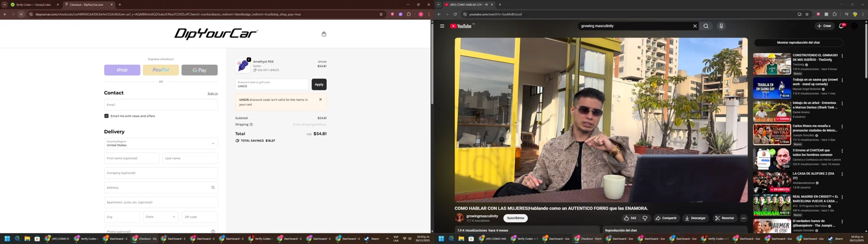The image size is (868, 244).
Task: Uncheck Email me with news and offers
Action: 106,116
